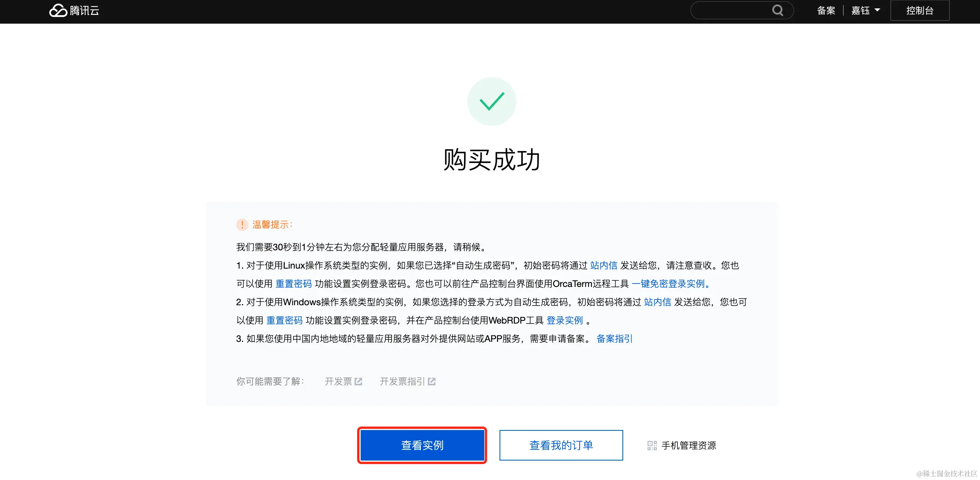The height and width of the screenshot is (480, 980).
Task: Click the 查看实例 button
Action: tap(422, 445)
